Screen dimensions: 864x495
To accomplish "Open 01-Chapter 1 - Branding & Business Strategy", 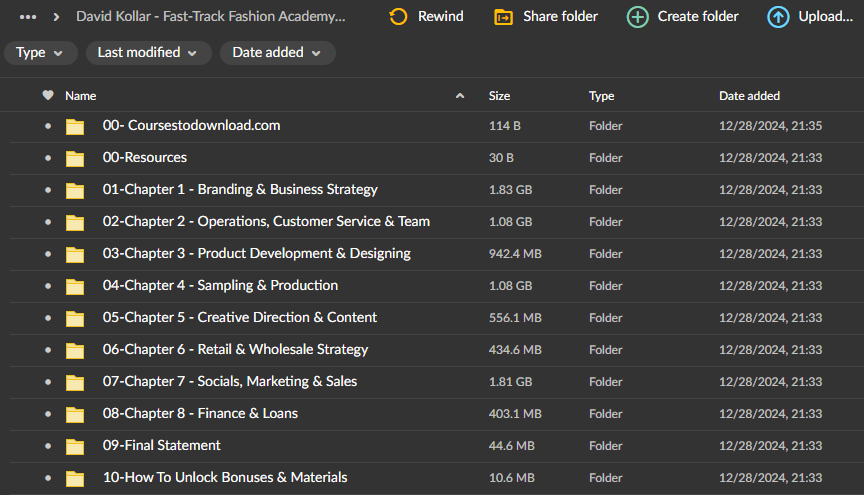I will coord(240,190).
